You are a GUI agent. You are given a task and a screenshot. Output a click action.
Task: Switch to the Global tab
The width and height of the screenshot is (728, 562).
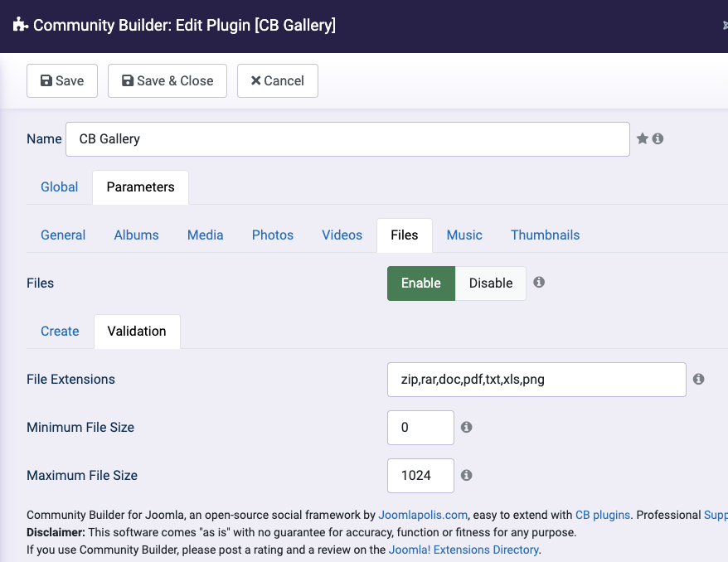click(x=60, y=187)
